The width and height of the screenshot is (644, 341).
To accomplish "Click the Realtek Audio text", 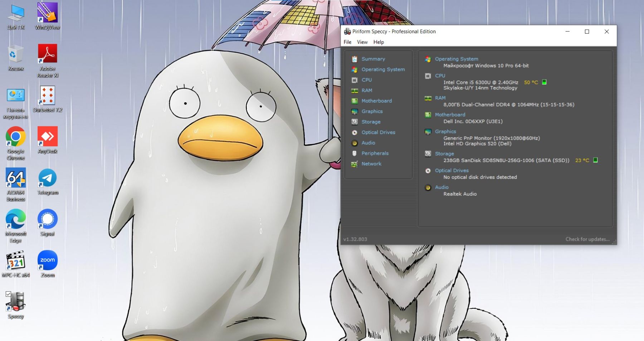I will [460, 194].
